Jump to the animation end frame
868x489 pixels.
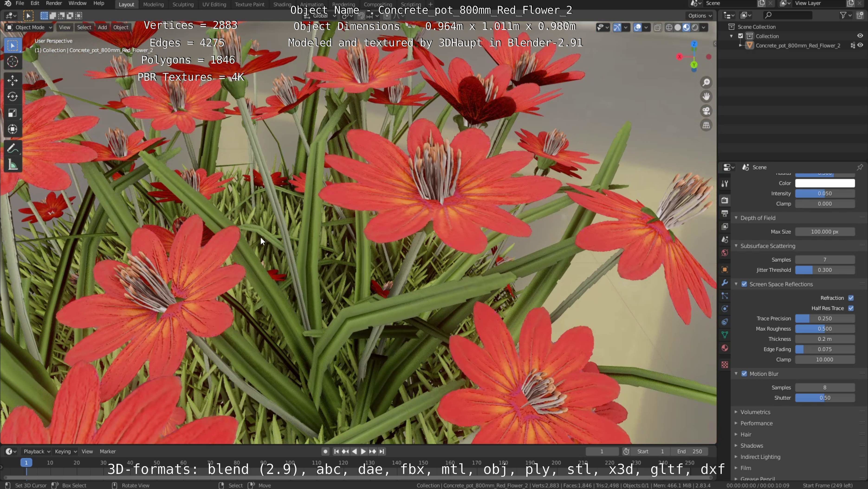click(382, 452)
